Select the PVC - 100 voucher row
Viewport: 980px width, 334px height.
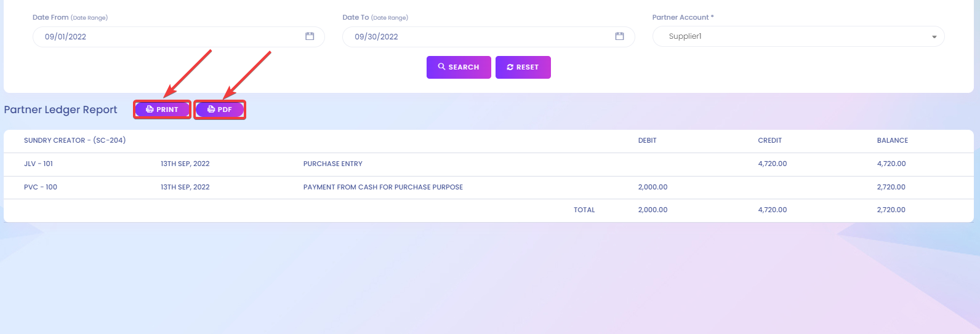[489, 188]
